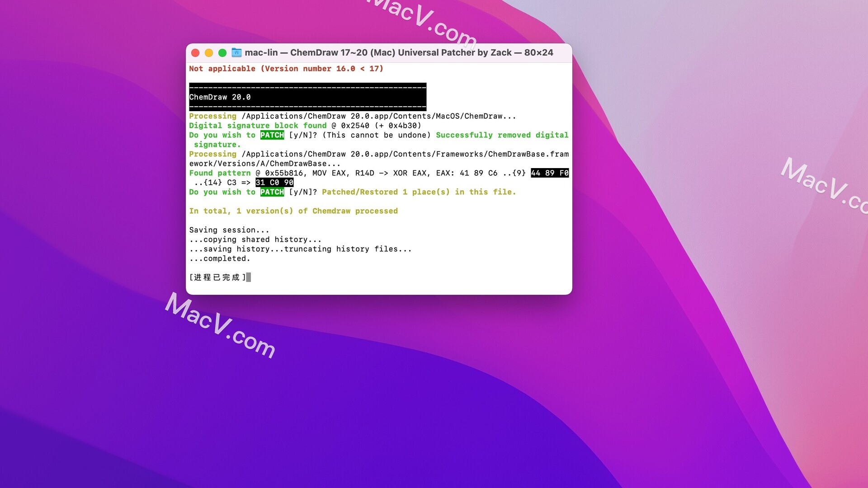Click the Processing line for ChemDrawBase.framework
The height and width of the screenshot is (488, 868).
(x=379, y=154)
